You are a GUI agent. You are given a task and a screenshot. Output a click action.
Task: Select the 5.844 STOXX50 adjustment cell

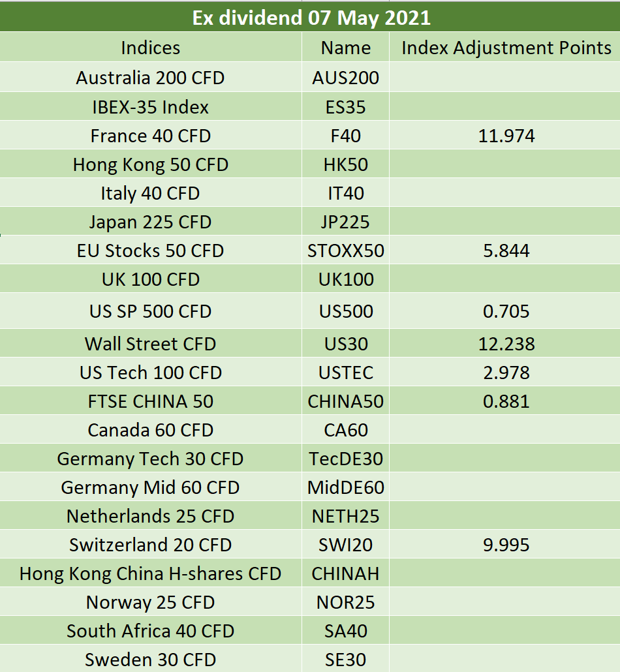coord(505,251)
